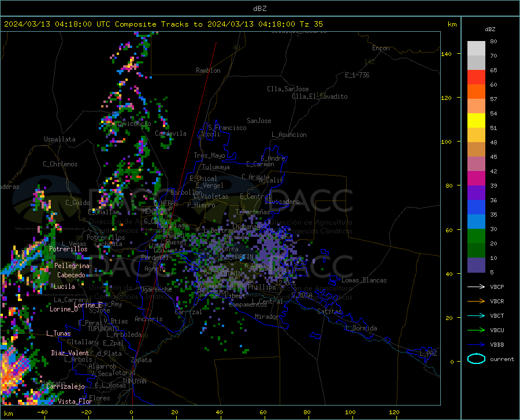Click the Catitas label
The width and height of the screenshot is (520, 420).
pos(330,311)
